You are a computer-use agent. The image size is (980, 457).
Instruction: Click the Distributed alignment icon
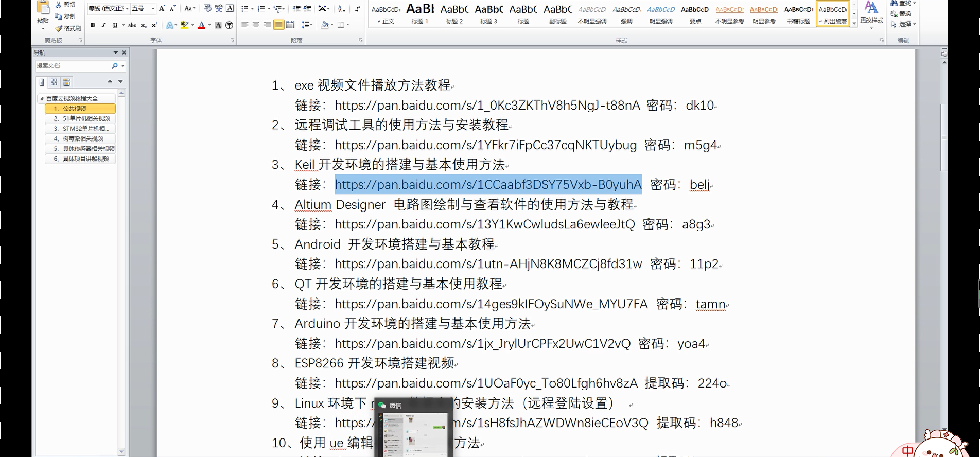pos(290,25)
